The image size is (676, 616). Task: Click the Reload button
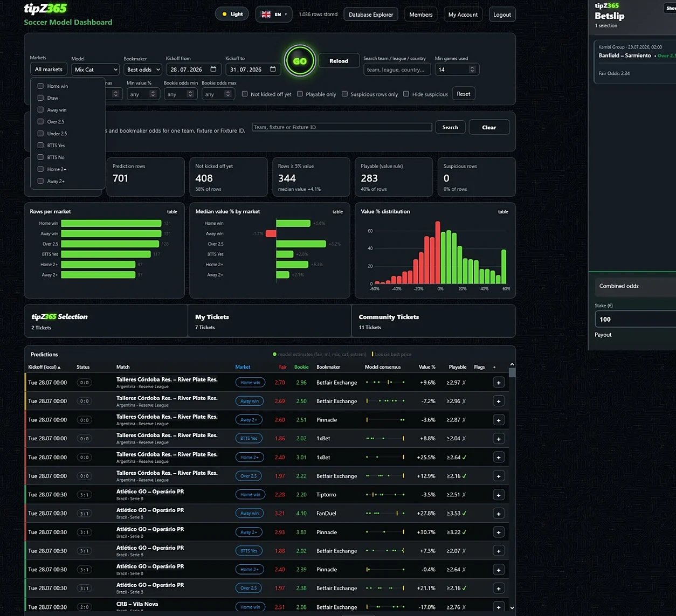tap(339, 61)
